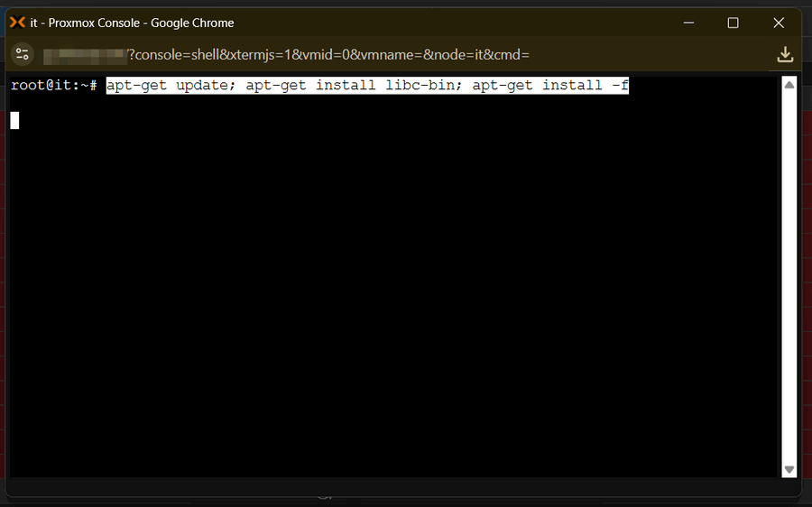The height and width of the screenshot is (507, 812).
Task: Click the download icon beside the URL
Action: pos(785,55)
